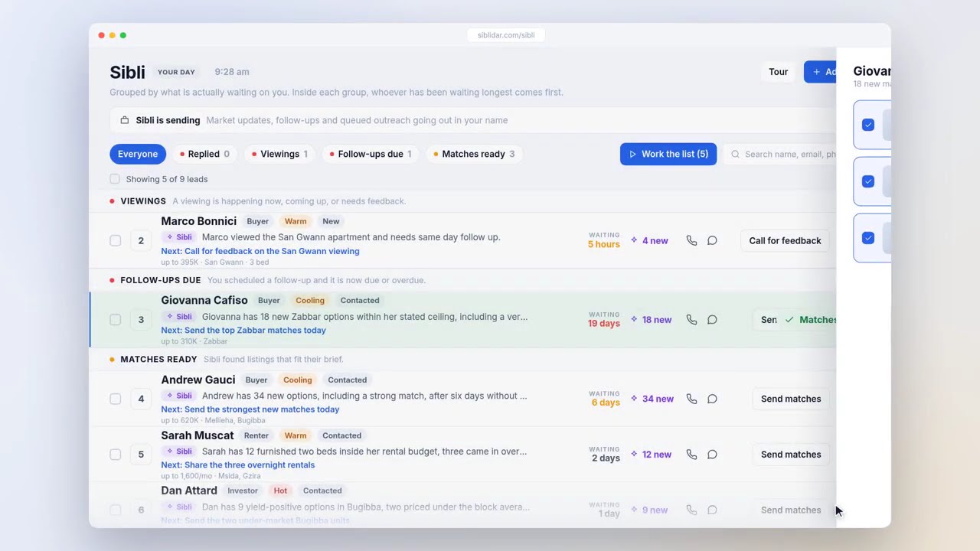The width and height of the screenshot is (980, 551).
Task: Open the "12 new" sparkle matches for Sarah
Action: (651, 455)
